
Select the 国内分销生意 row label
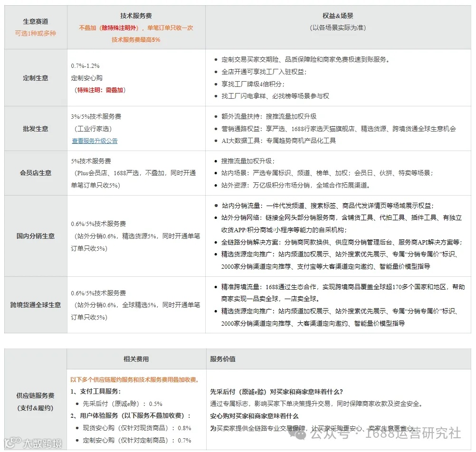coord(36,236)
